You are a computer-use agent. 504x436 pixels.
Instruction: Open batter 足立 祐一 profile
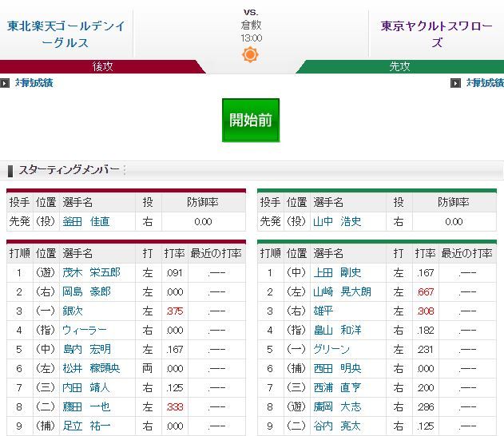tap(86, 426)
